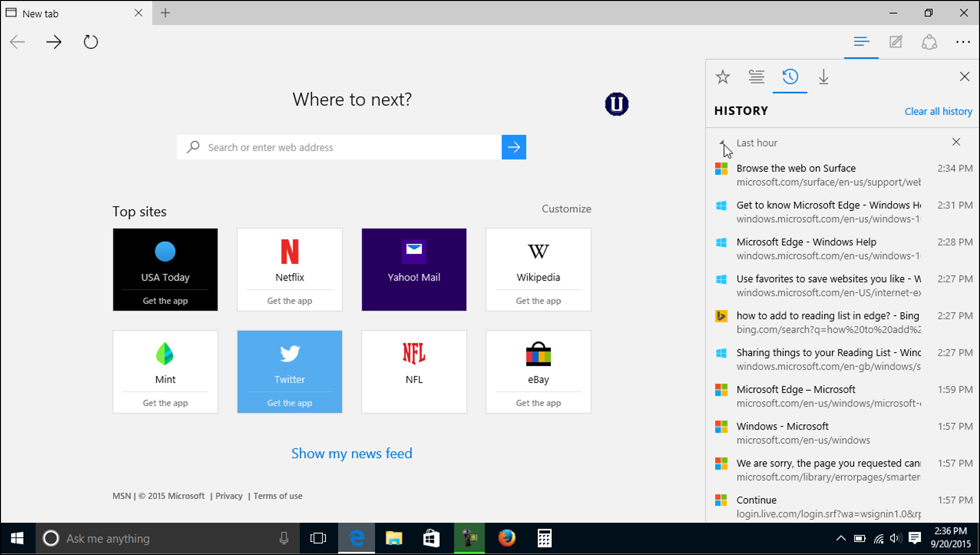Open the Reading list panel
The height and width of the screenshot is (555, 980).
[x=756, y=77]
